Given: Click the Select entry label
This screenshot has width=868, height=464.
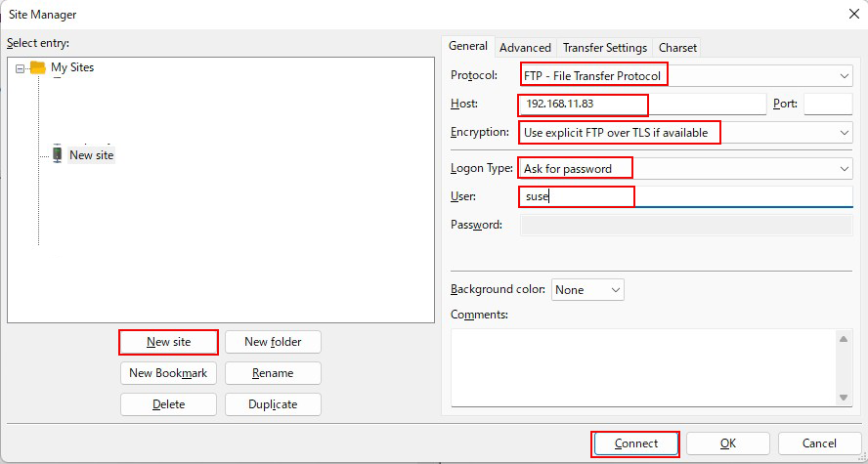Looking at the screenshot, I should [x=38, y=43].
